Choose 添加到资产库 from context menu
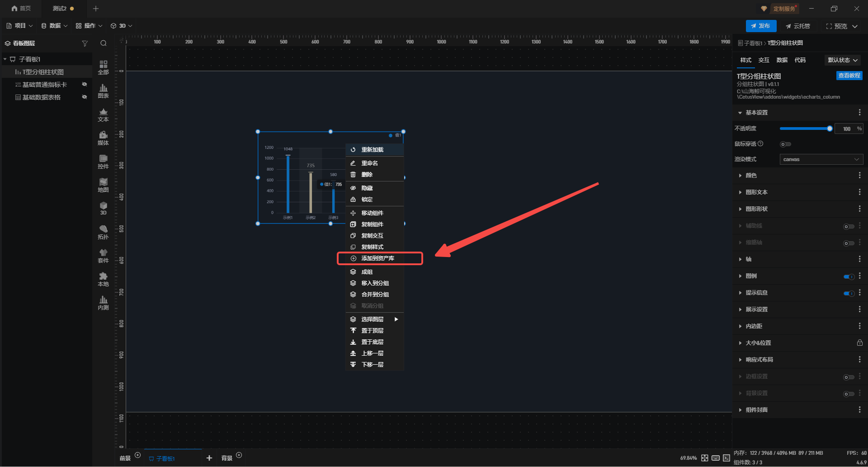868x467 pixels. (x=377, y=258)
